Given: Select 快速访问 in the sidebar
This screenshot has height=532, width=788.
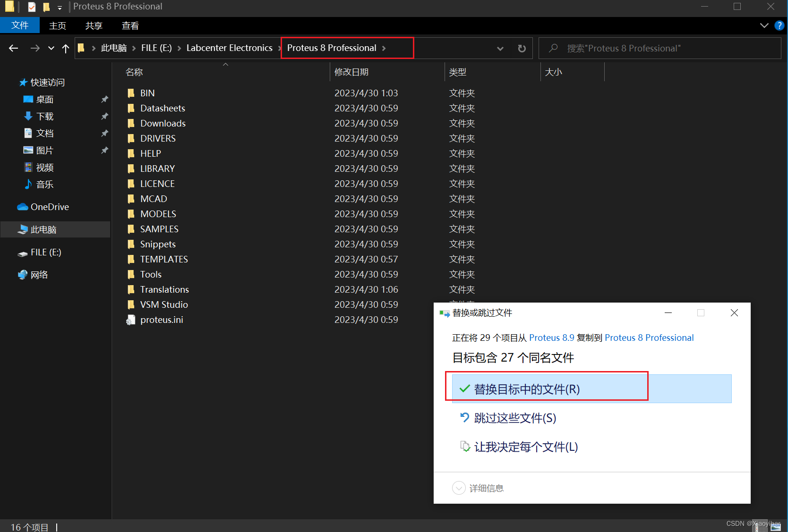Looking at the screenshot, I should point(48,82).
